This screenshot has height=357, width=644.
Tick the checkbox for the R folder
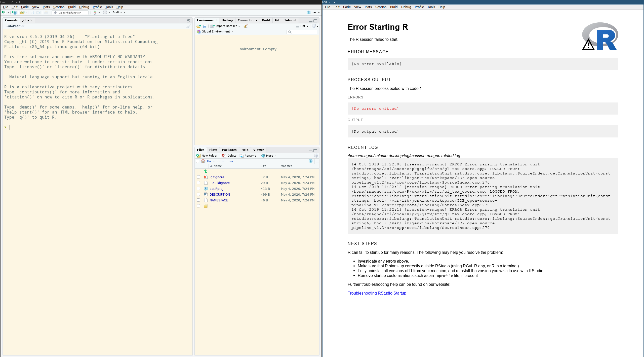198,206
